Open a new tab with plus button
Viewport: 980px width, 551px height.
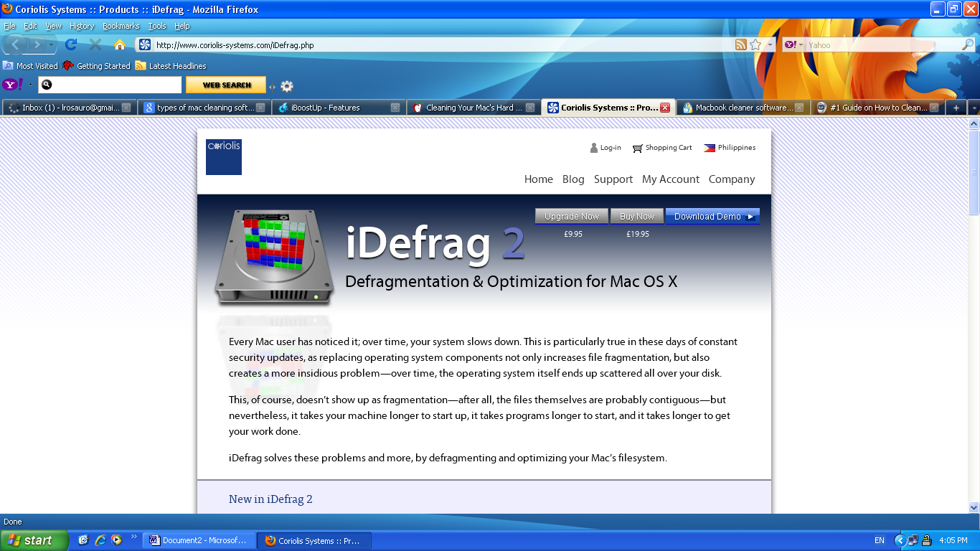click(x=956, y=108)
